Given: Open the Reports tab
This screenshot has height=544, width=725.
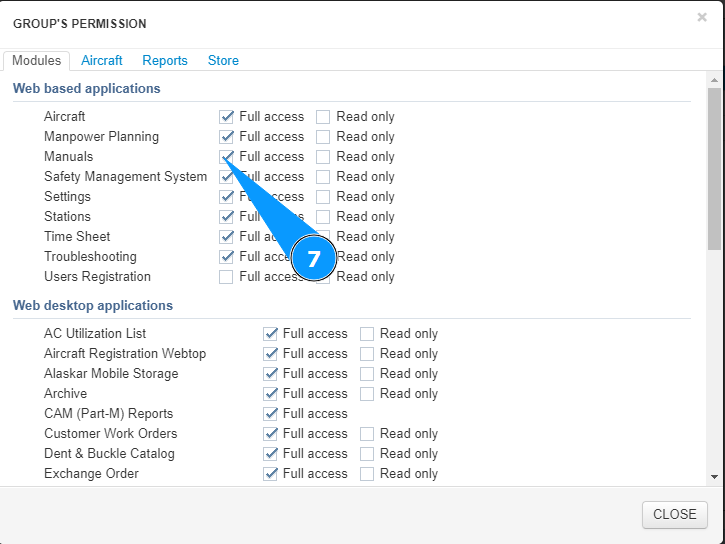Looking at the screenshot, I should point(165,60).
